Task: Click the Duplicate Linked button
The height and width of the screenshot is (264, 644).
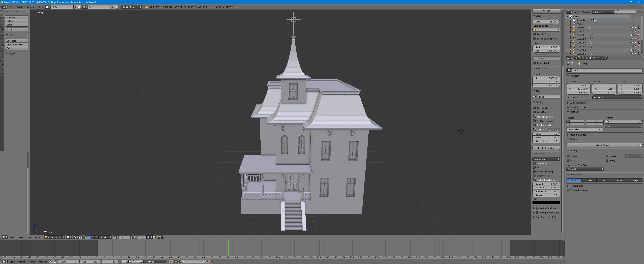Action: [x=16, y=44]
